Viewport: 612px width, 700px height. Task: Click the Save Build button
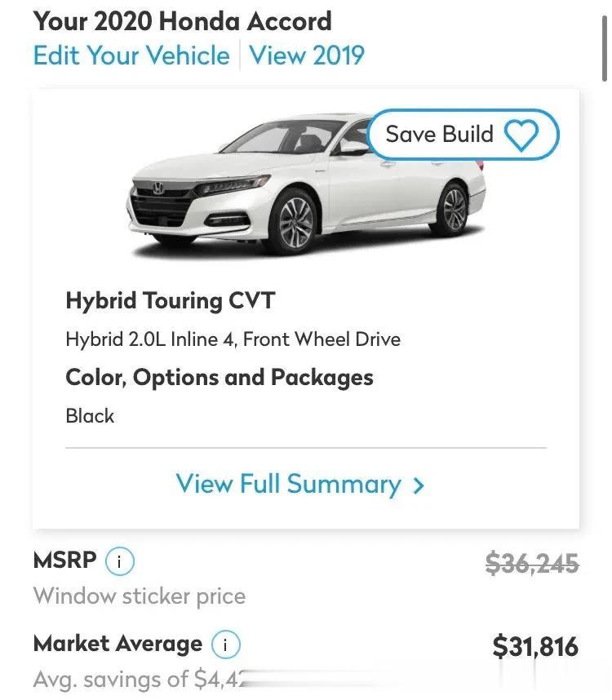pos(463,135)
